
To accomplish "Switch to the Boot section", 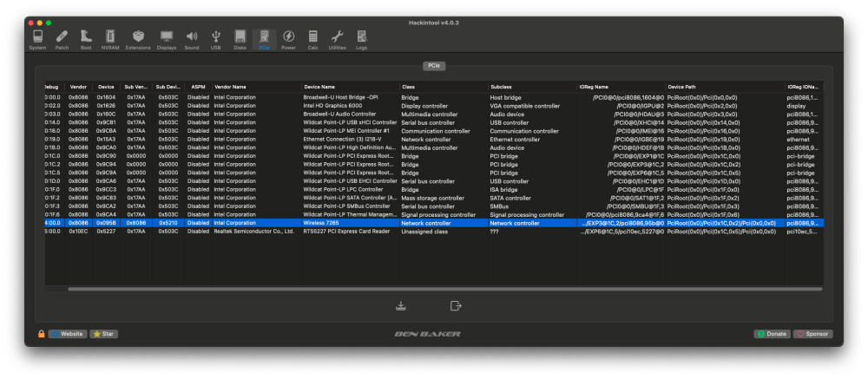I will click(x=86, y=40).
